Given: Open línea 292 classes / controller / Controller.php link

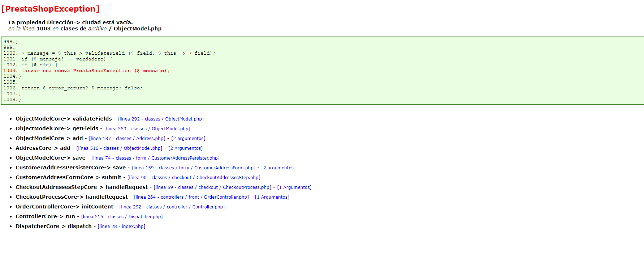Looking at the screenshot, I should [x=172, y=207].
